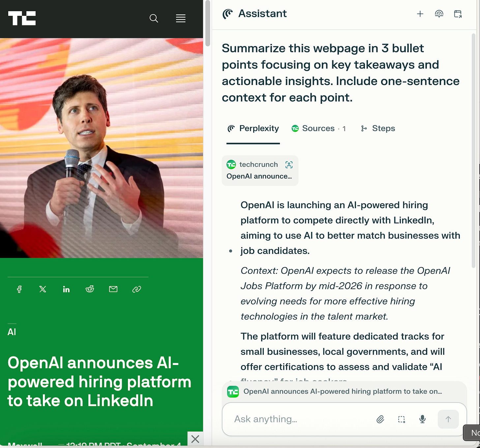This screenshot has width=480, height=448.
Task: Click the attached page chip above input
Action: [x=344, y=391]
